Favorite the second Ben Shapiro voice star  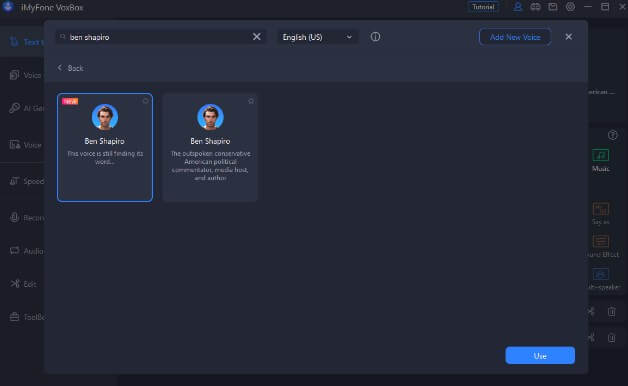tap(251, 101)
